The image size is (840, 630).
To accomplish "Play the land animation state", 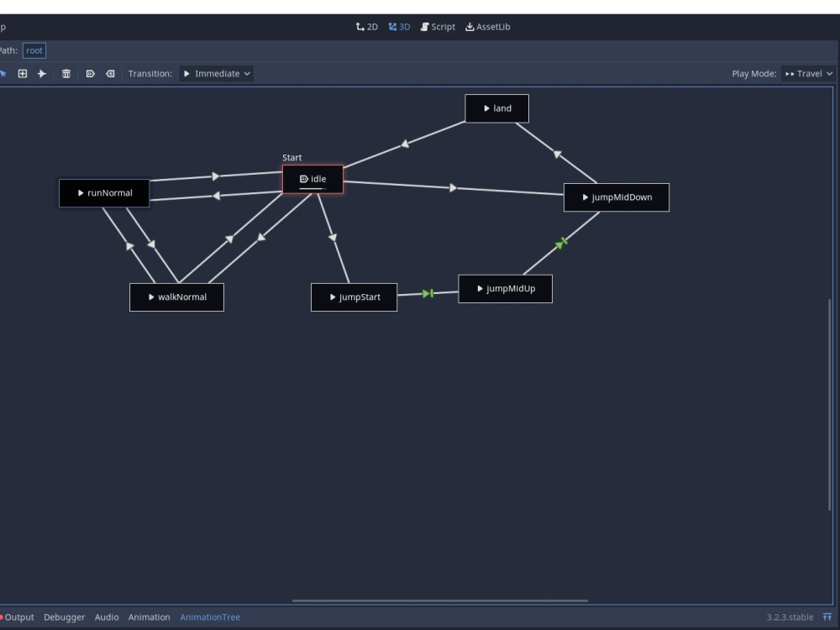I will 487,108.
